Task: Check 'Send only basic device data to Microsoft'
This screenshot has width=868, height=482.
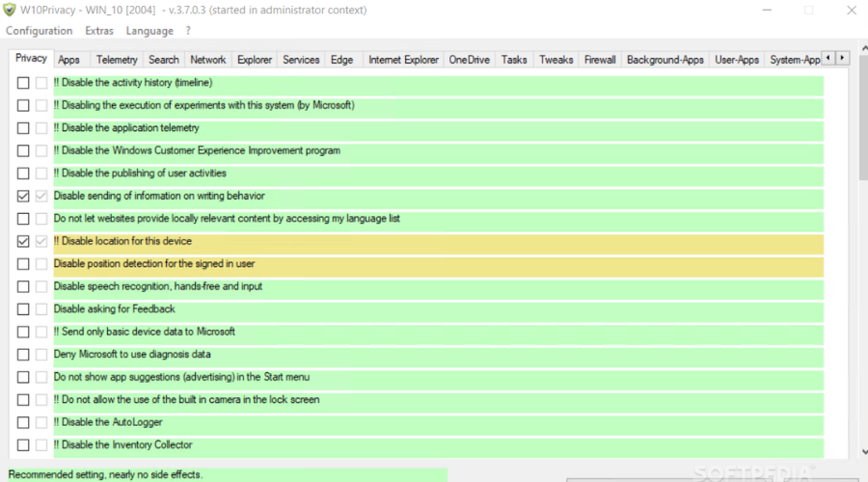Action: tap(23, 332)
